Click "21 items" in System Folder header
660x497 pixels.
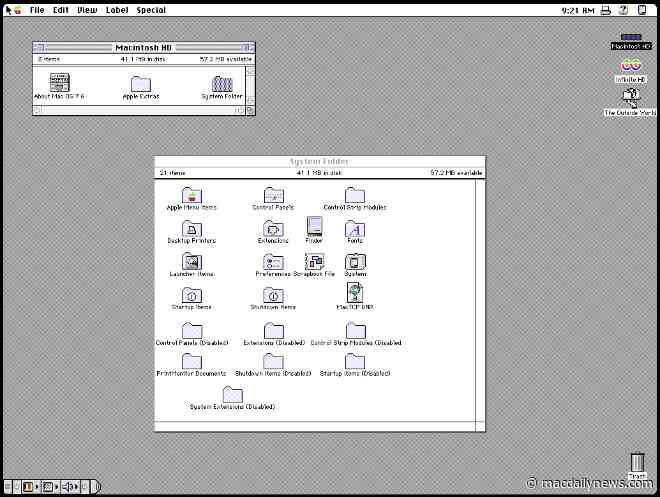(172, 173)
